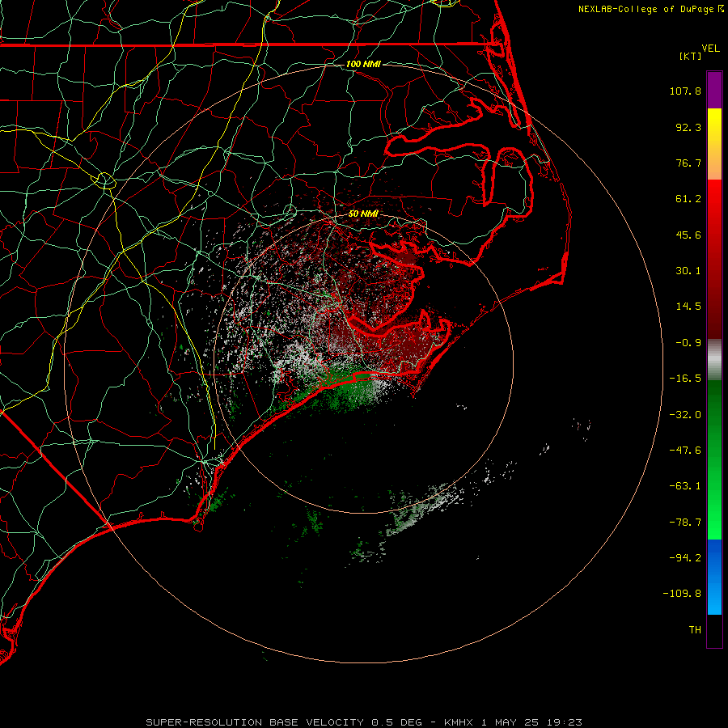This screenshot has width=728, height=728.
Task: Click the -47.6 legend value
Action: coord(685,451)
